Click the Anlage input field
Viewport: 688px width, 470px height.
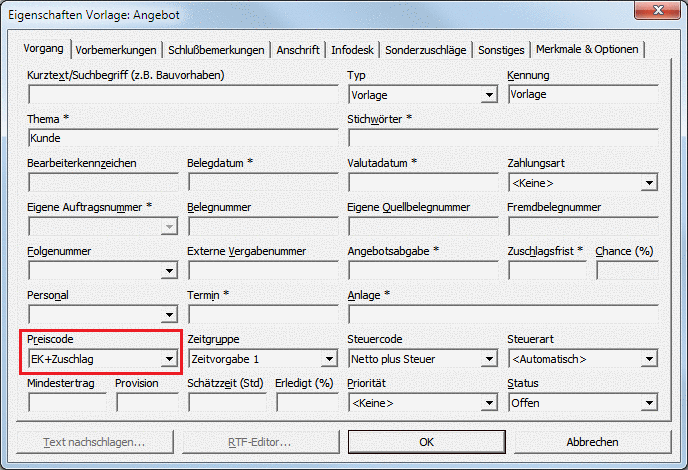click(503, 314)
